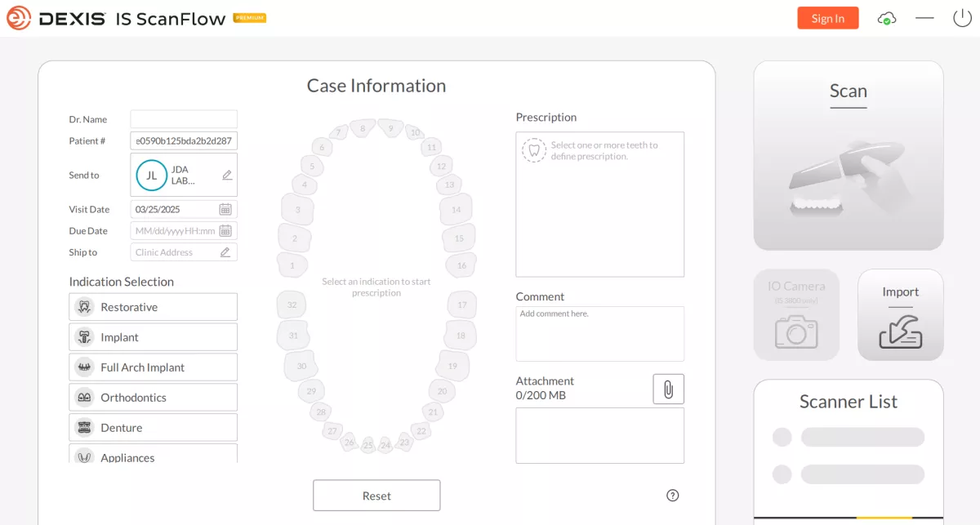
Task: Open the Import button
Action: 901,314
